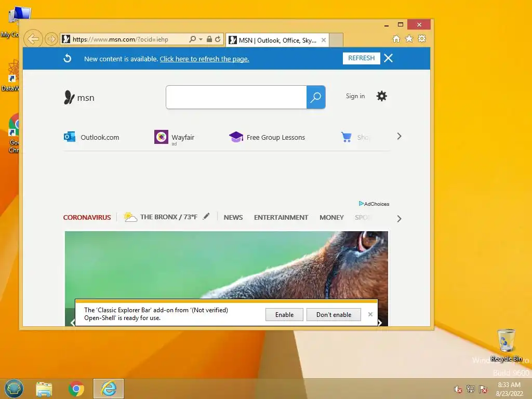Viewport: 532px width, 399px height.
Task: Open Favorites star icon
Action: pos(409,38)
